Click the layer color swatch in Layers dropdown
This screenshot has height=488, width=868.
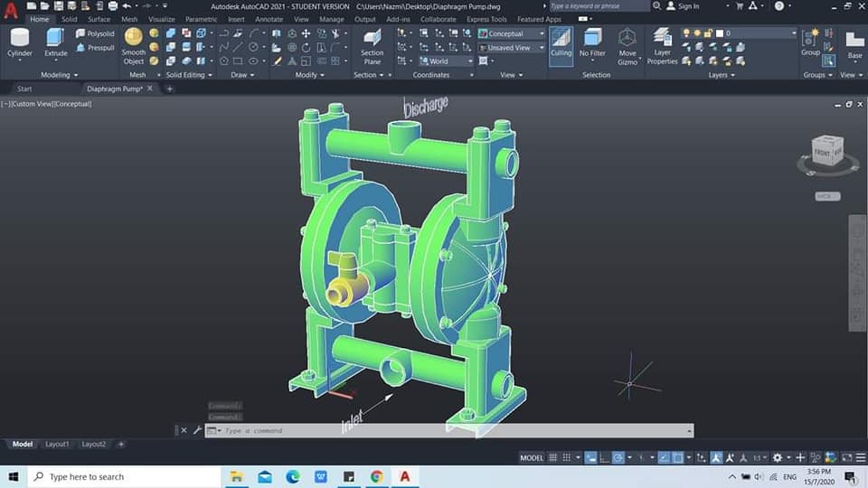719,33
